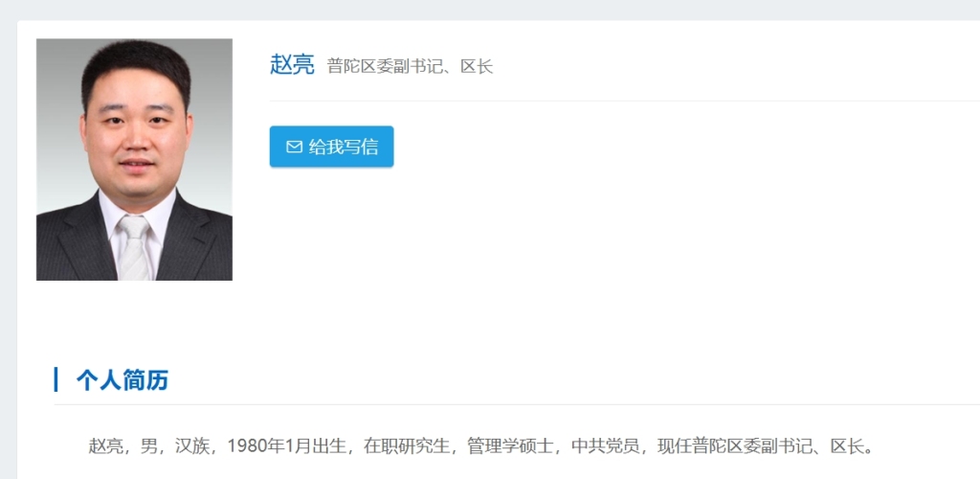
Task: Click the biography paragraph starting 赵亮,男,汉族
Action: tap(482, 445)
